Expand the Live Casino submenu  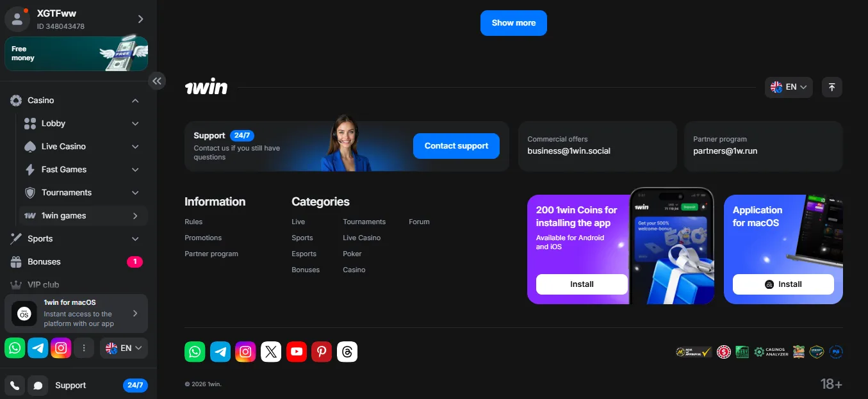(x=135, y=147)
